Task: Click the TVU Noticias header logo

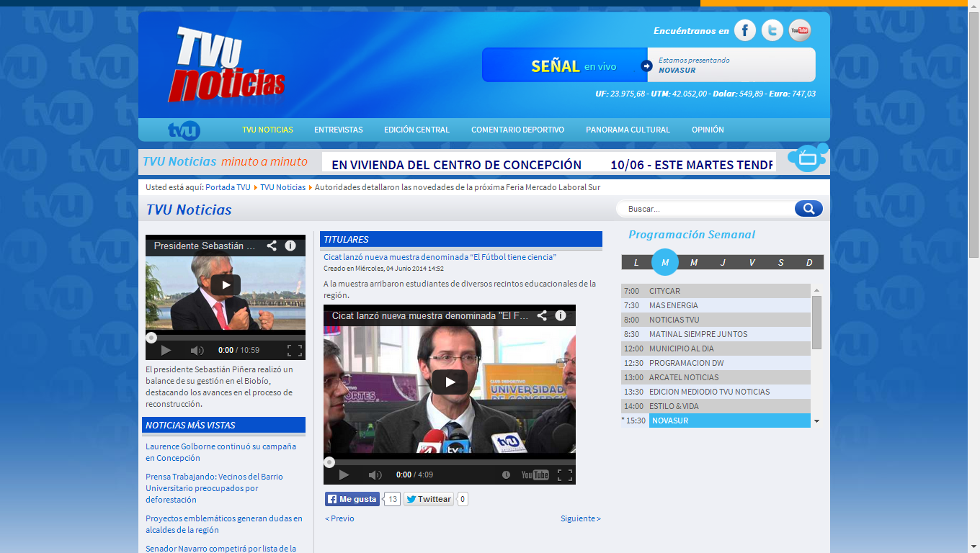Action: (227, 65)
